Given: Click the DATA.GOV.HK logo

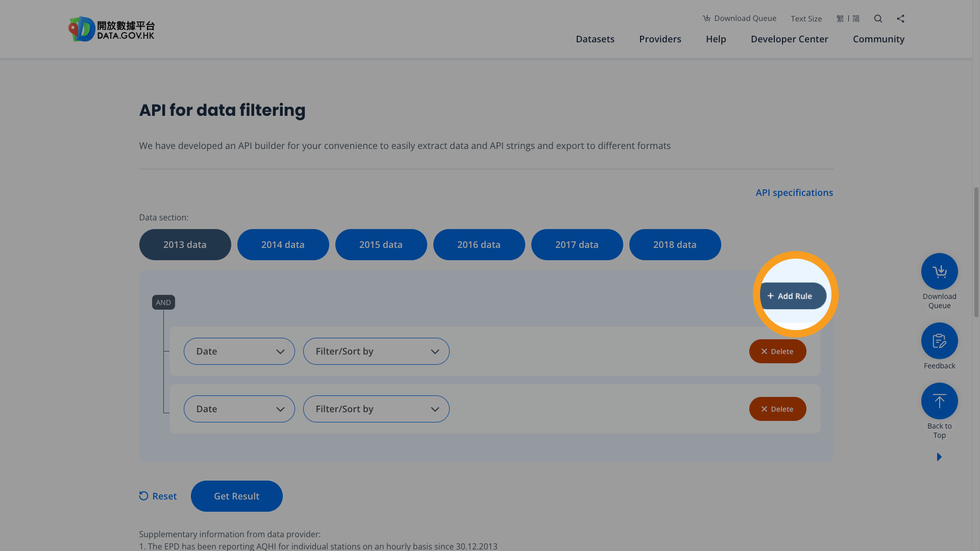Looking at the screenshot, I should point(111,29).
